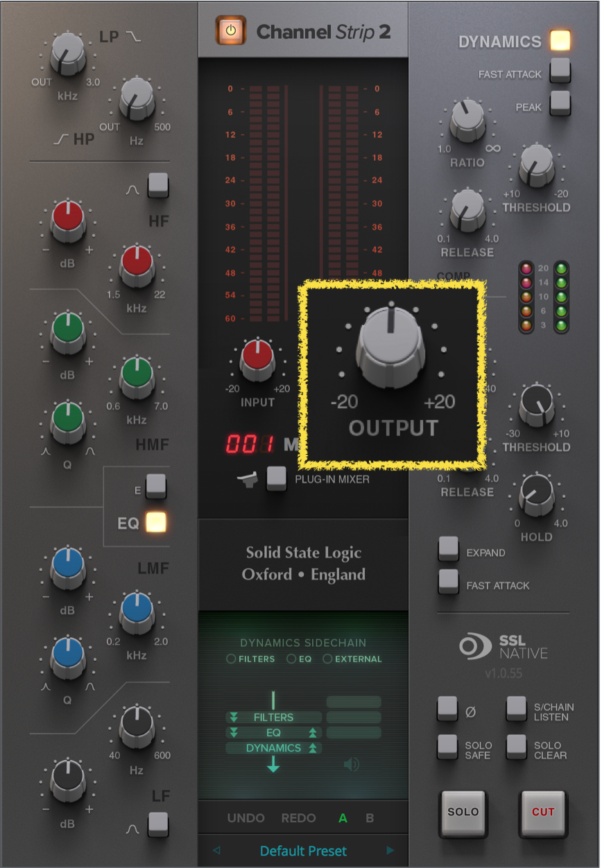
Task: Go to the previous preset arrow
Action: pyautogui.click(x=216, y=850)
